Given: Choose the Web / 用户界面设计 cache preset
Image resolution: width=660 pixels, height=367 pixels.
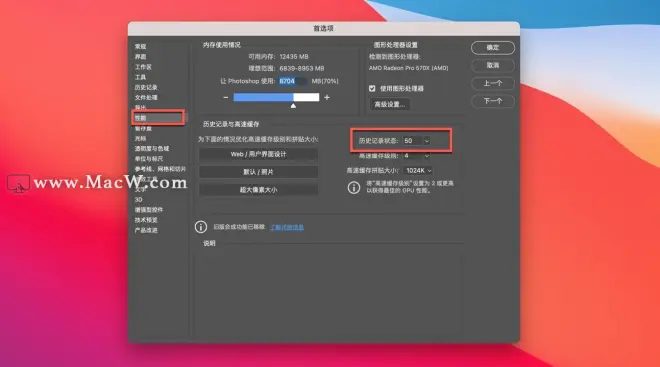Looking at the screenshot, I should pos(258,154).
